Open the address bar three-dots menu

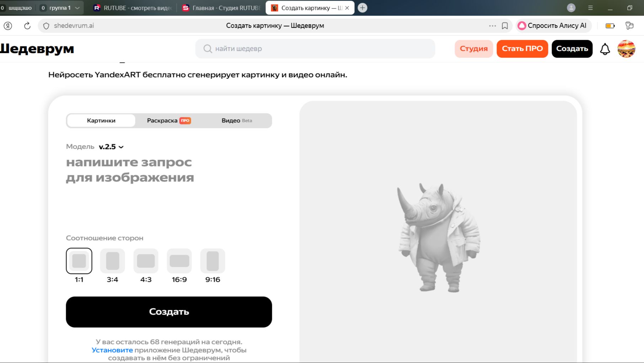(492, 26)
